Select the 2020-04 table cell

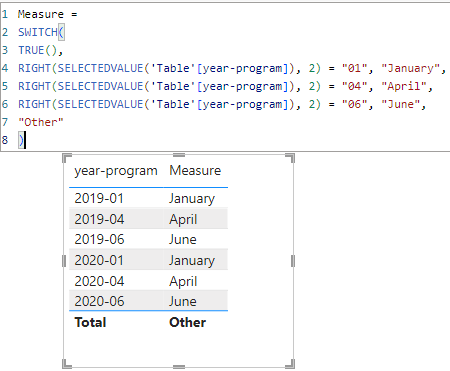click(99, 281)
